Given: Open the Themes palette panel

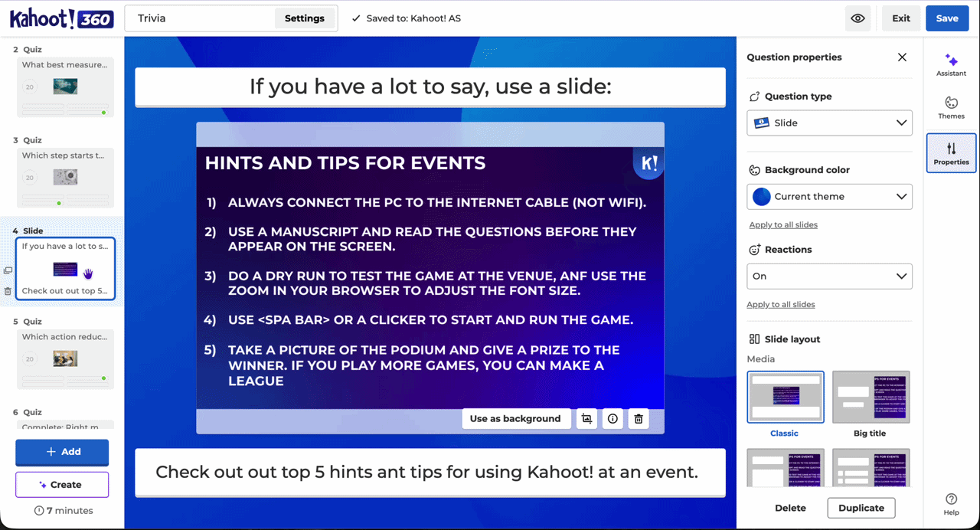Looking at the screenshot, I should [x=951, y=108].
